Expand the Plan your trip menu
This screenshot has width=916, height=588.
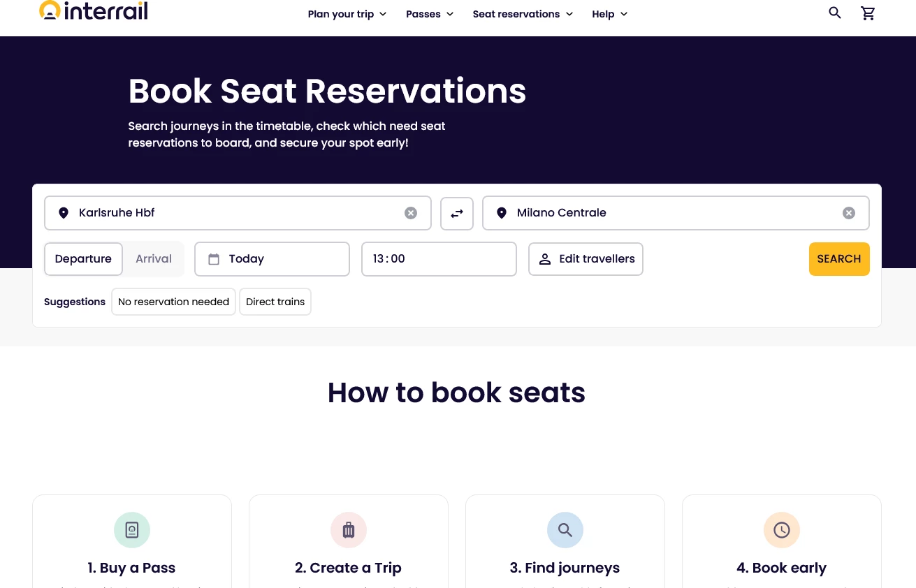coord(347,14)
